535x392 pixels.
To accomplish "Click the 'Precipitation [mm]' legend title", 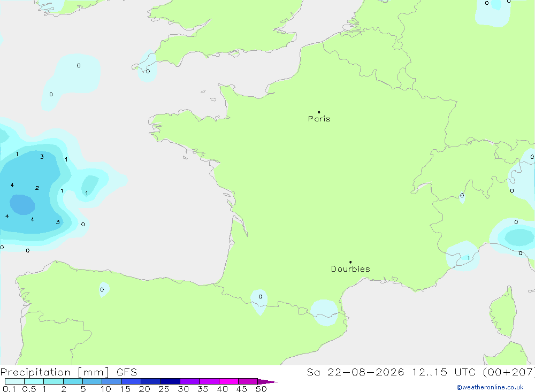I will (55, 372).
